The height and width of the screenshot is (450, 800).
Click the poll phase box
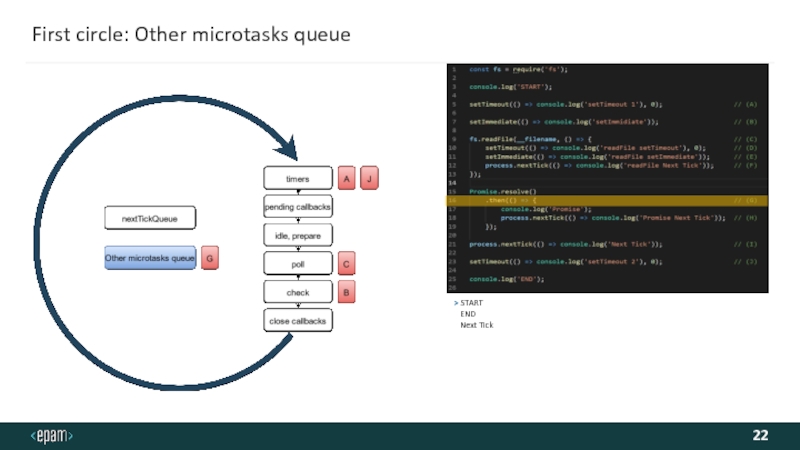(x=297, y=264)
